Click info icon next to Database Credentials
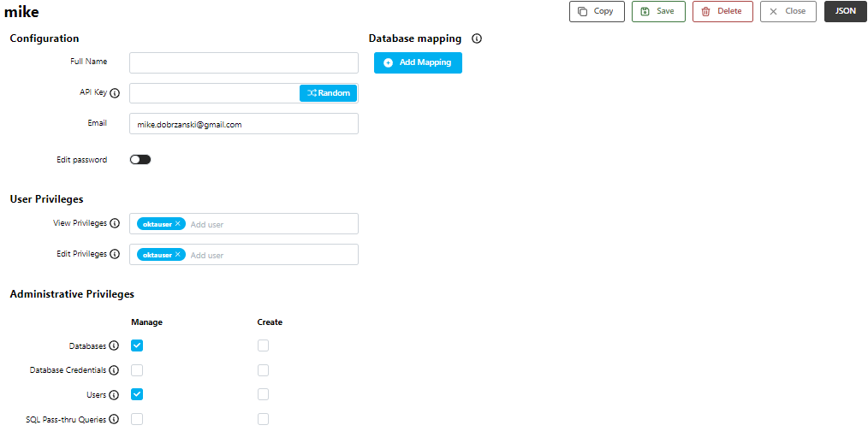Screen dimensions: 868x437 click(x=114, y=371)
